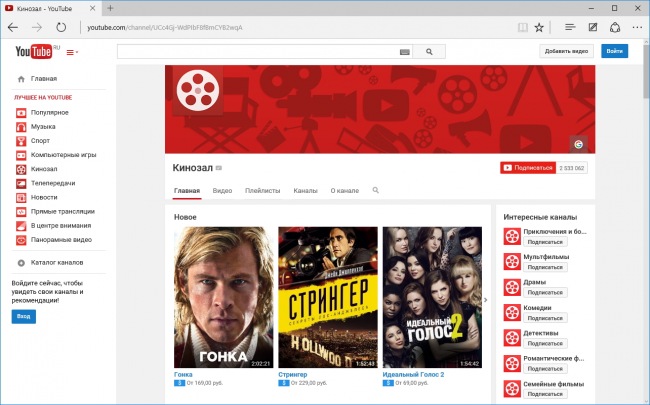Viewport: 650px width, 405px height.
Task: Subscribe to Мультфильмы channel
Action: [x=545, y=267]
